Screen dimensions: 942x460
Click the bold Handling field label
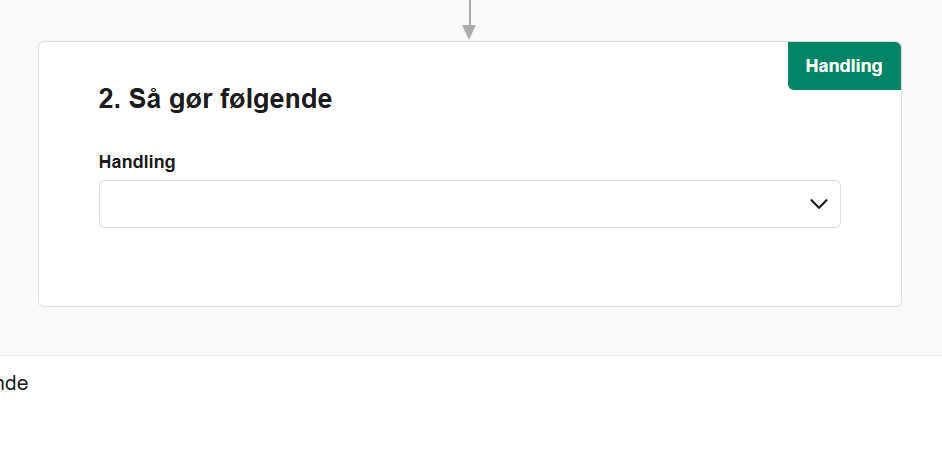click(x=137, y=162)
